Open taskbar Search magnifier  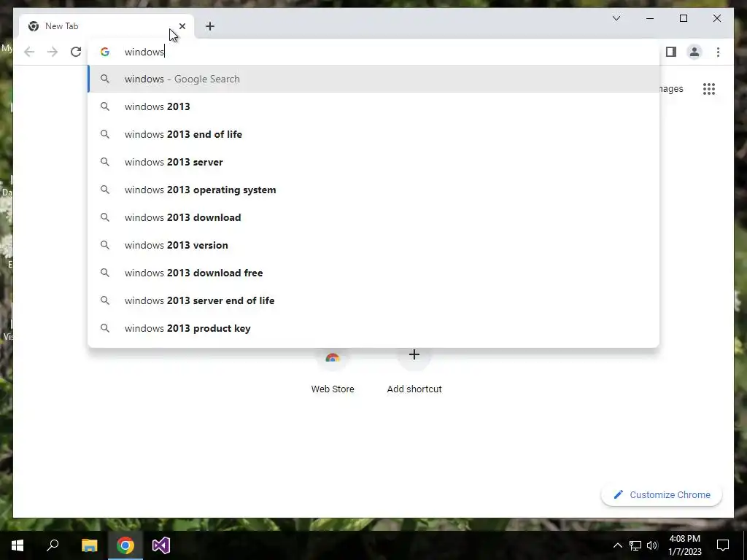(x=53, y=545)
